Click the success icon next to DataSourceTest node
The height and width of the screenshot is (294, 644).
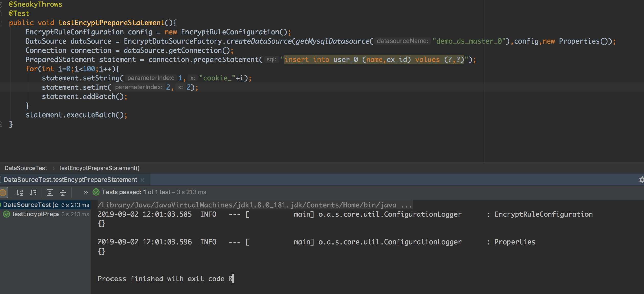(x=1, y=205)
